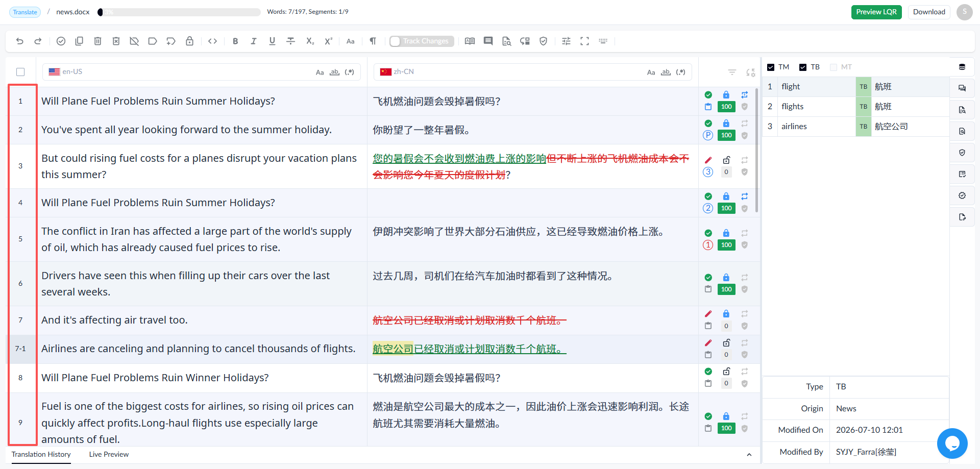This screenshot has height=469, width=980.
Task: Open the change case Aa toolbar option
Action: pyautogui.click(x=351, y=41)
